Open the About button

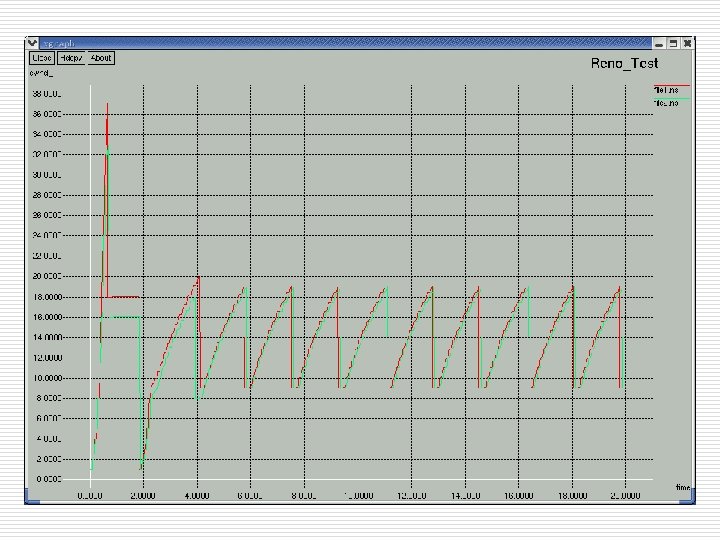101,58
